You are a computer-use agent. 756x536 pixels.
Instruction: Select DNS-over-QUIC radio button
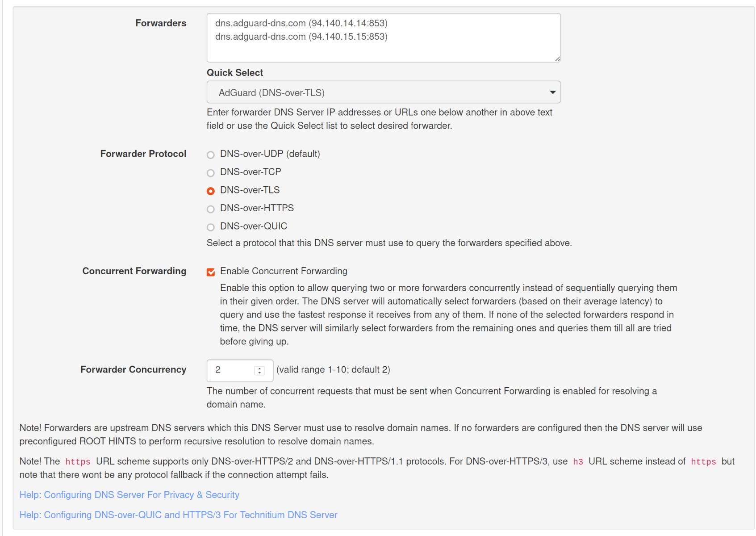pyautogui.click(x=211, y=227)
